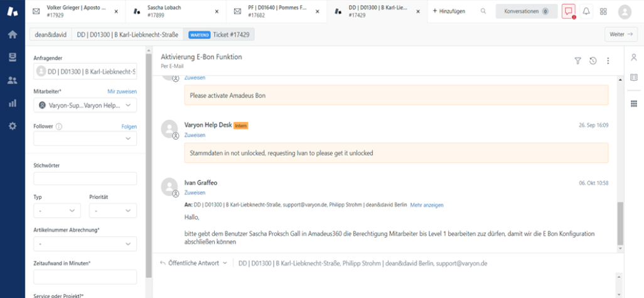Open Customers icon in left sidebar
This screenshot has width=644, height=298.
(12, 80)
